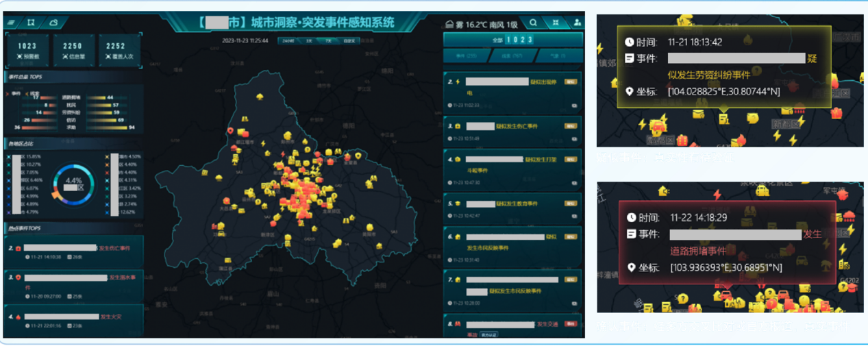The height and width of the screenshot is (346, 868).
Task: Switch to the 线索 (767) tab
Action: (x=512, y=56)
